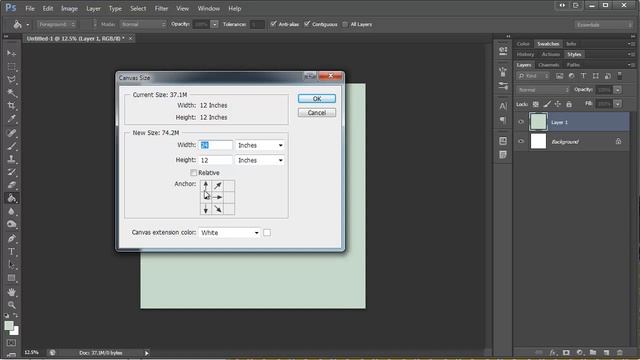Lock layer position icon
Viewport: 640px width, 360px height.
coord(558,104)
